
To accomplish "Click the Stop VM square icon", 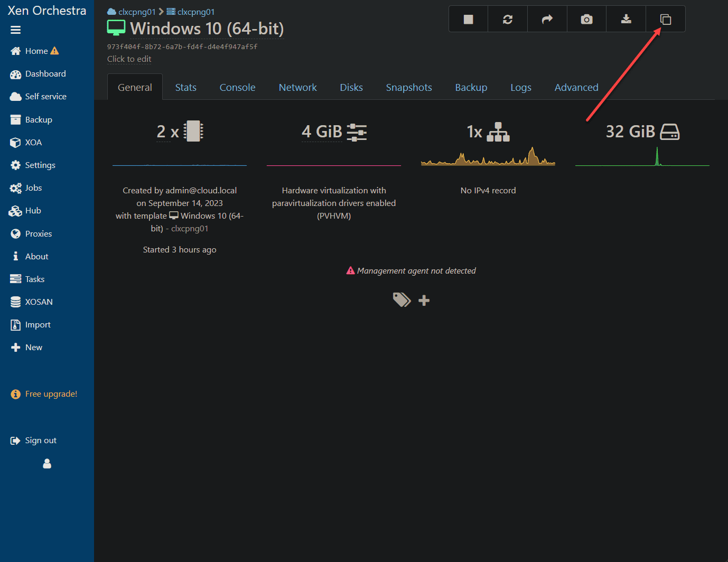I will click(468, 20).
